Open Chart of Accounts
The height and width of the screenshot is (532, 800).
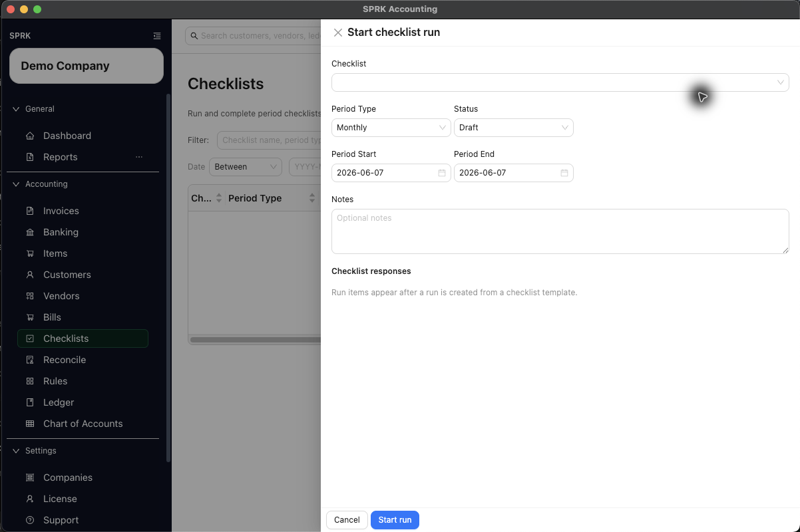coord(83,424)
